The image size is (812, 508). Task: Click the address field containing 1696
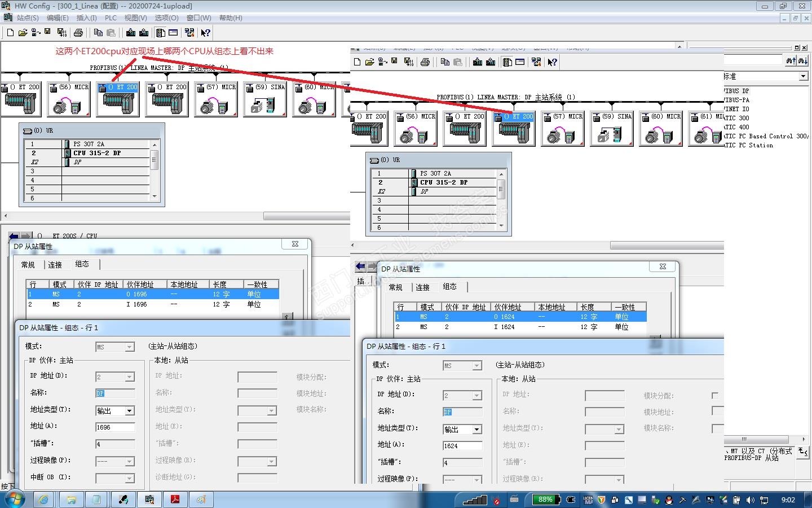tap(115, 427)
